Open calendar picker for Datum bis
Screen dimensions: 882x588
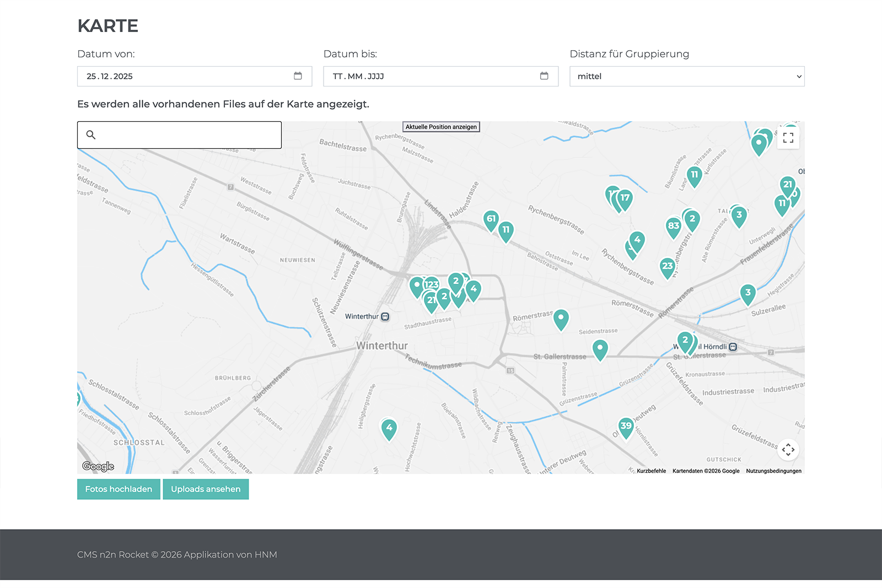click(x=544, y=76)
